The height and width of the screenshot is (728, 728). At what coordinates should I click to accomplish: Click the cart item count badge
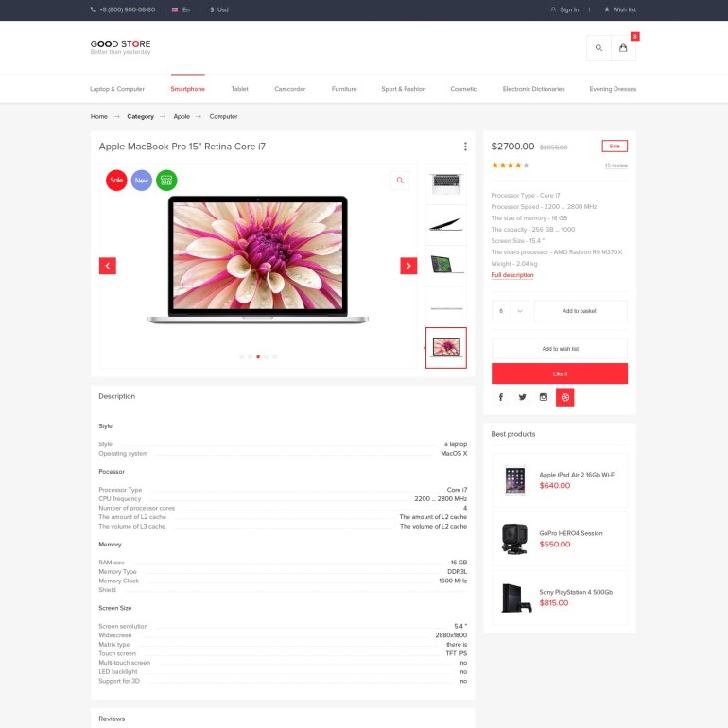(634, 36)
